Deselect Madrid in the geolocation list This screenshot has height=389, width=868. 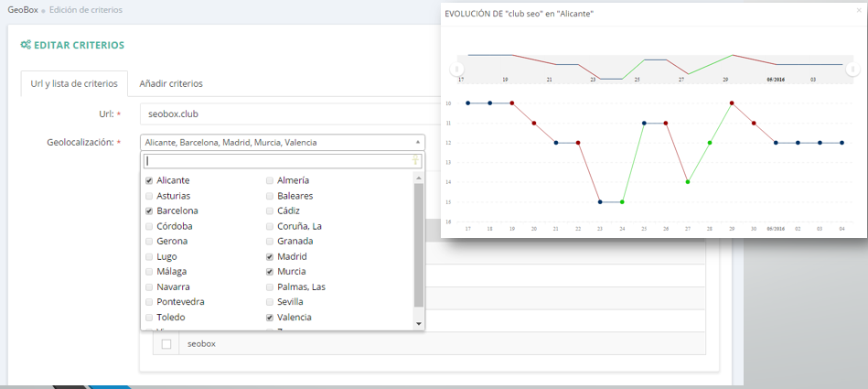tap(269, 257)
